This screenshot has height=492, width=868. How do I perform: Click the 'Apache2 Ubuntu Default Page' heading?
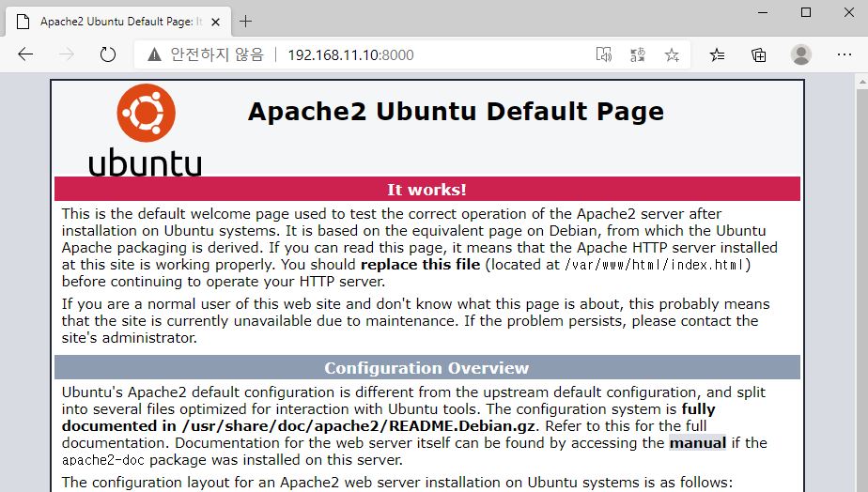456,111
